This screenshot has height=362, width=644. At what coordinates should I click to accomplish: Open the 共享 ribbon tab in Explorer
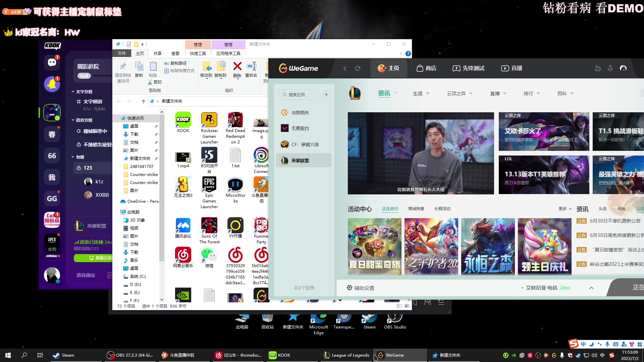[x=157, y=53]
